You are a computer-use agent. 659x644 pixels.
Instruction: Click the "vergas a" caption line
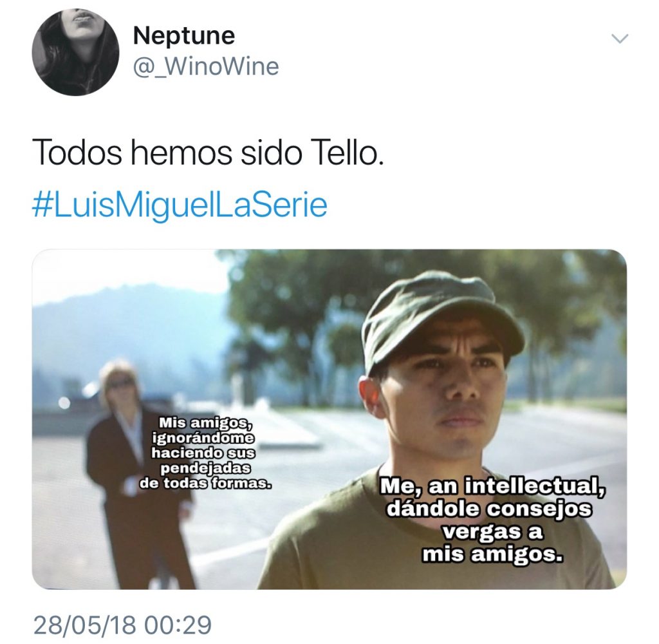[493, 532]
